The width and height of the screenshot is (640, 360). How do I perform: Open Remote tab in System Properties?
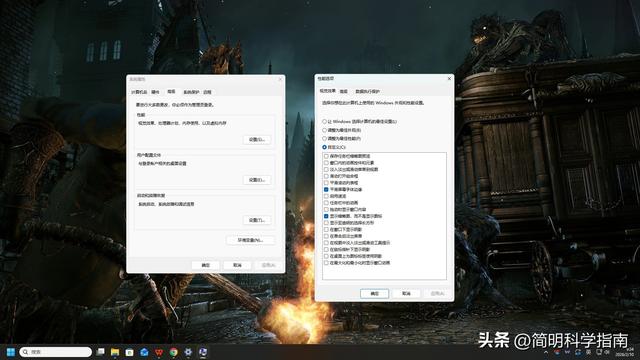click(207, 92)
